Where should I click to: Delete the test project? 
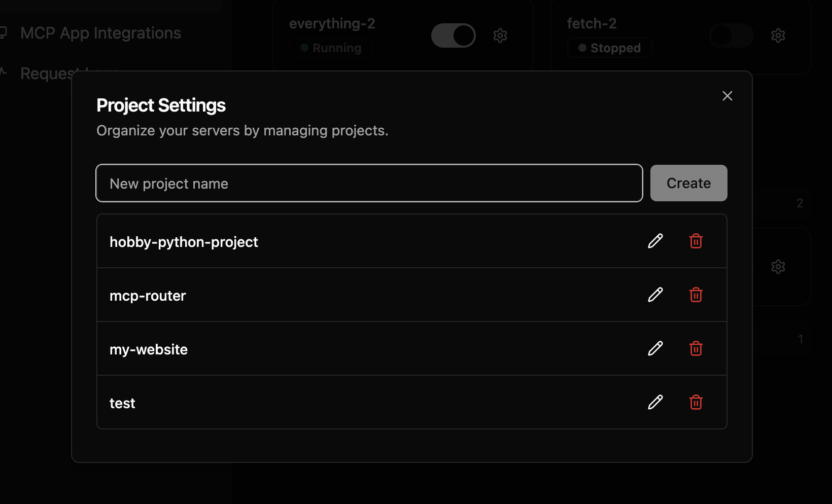pos(696,402)
